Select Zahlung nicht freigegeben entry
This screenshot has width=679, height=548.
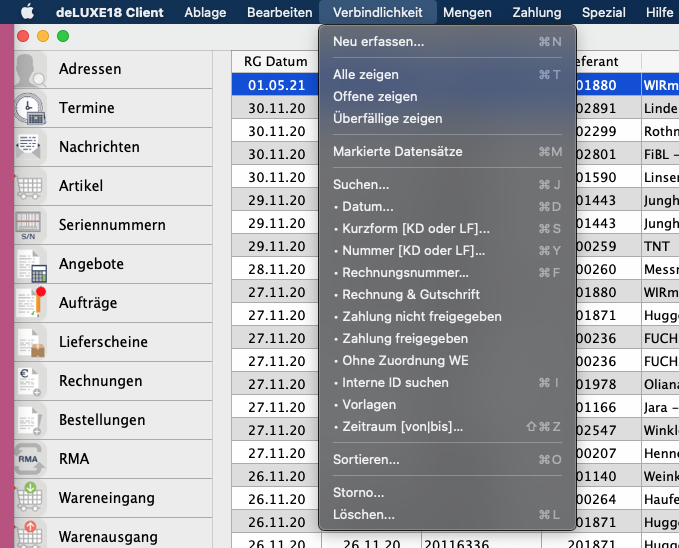[447, 317]
